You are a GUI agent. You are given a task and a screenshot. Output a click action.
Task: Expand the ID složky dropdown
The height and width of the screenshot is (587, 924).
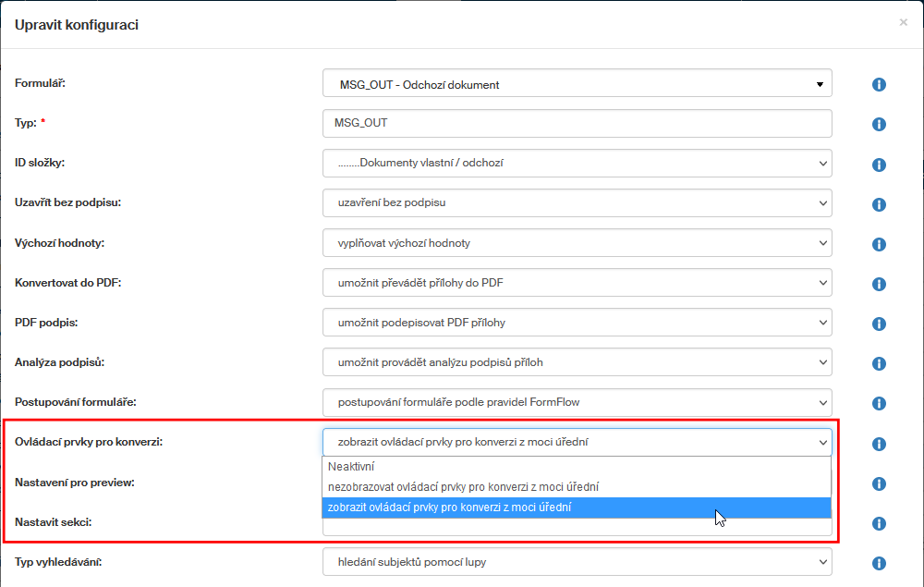tap(577, 163)
